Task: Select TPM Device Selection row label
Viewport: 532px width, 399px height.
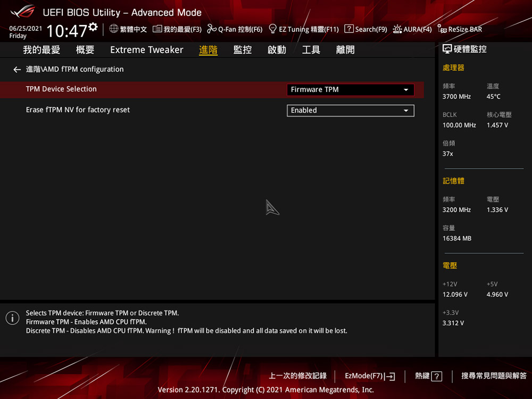Action: tap(61, 89)
